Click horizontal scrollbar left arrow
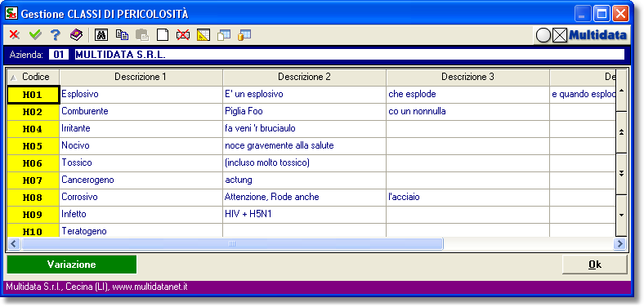The image size is (644, 307). coord(14,244)
